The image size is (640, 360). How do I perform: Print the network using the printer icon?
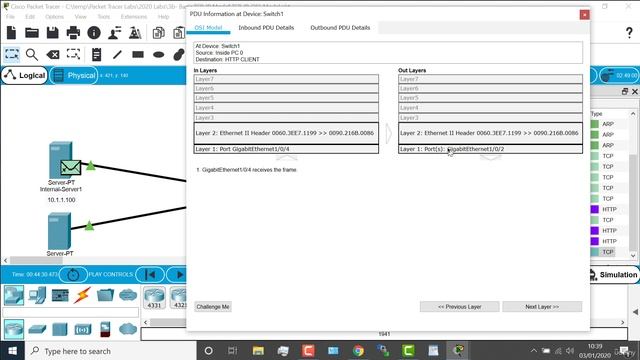tap(73, 33)
